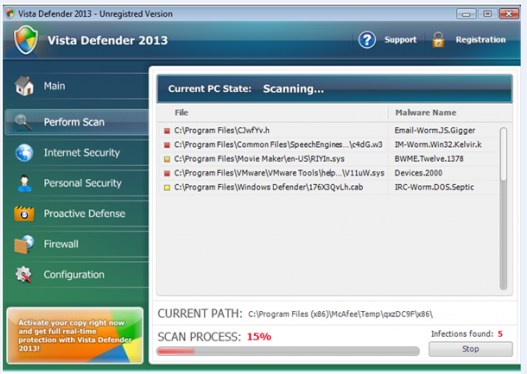This screenshot has height=374, width=527.
Task: Stop the running scan
Action: (x=471, y=349)
